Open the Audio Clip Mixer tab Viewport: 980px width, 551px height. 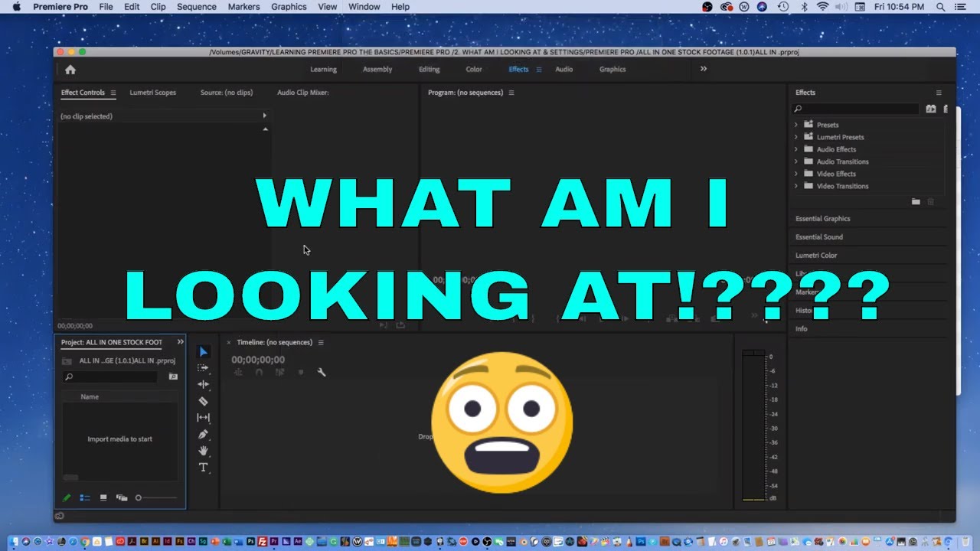point(302,93)
